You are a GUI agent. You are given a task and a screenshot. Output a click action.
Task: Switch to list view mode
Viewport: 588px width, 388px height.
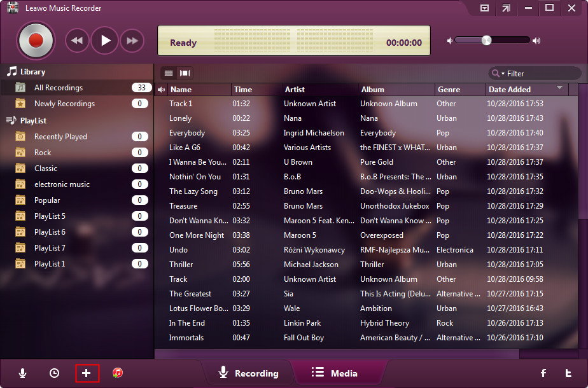169,73
